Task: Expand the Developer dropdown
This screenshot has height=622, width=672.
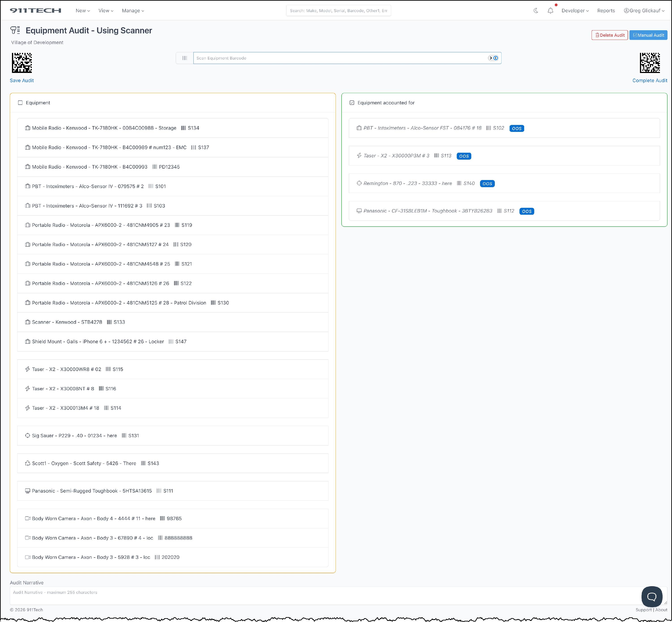Action: coord(575,11)
